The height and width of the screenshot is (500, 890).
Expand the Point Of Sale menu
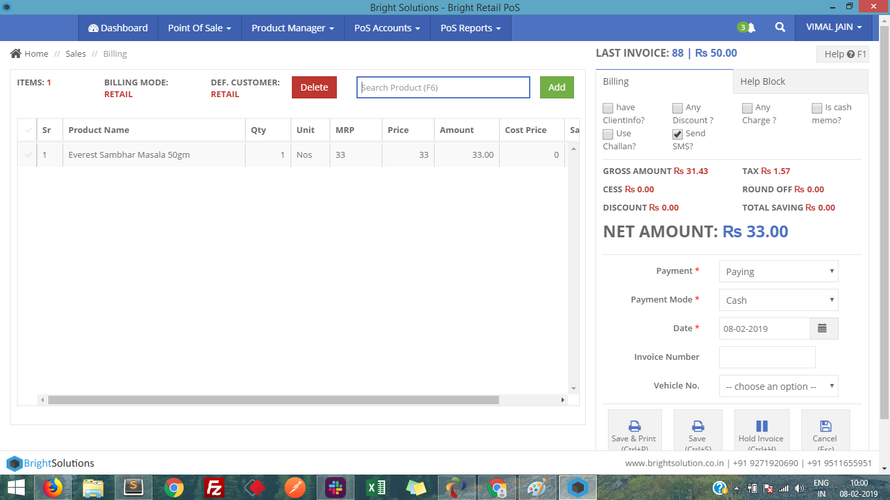tap(199, 28)
